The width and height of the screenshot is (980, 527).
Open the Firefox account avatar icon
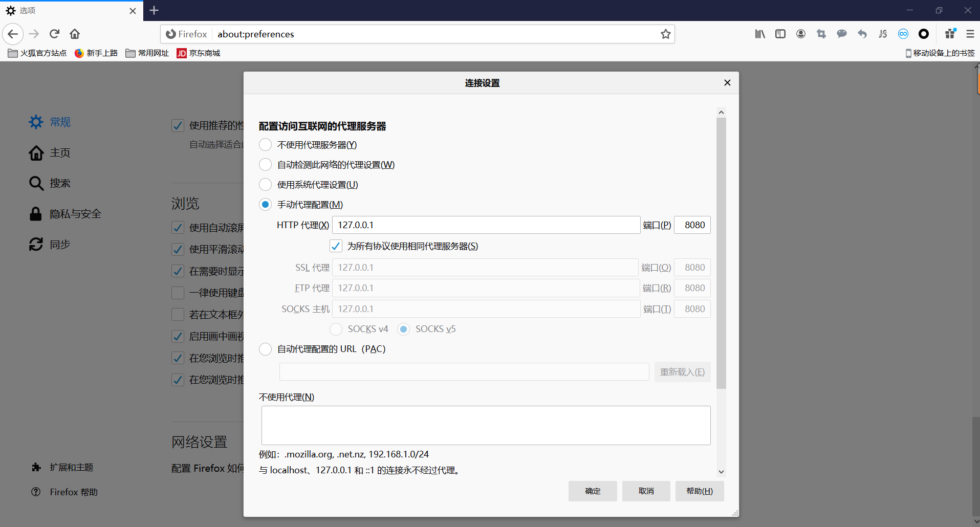click(801, 34)
